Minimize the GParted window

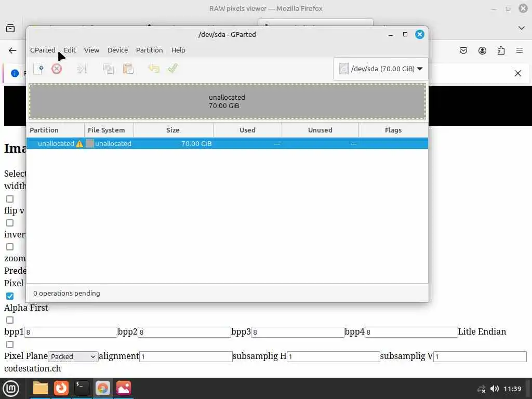pyautogui.click(x=391, y=35)
